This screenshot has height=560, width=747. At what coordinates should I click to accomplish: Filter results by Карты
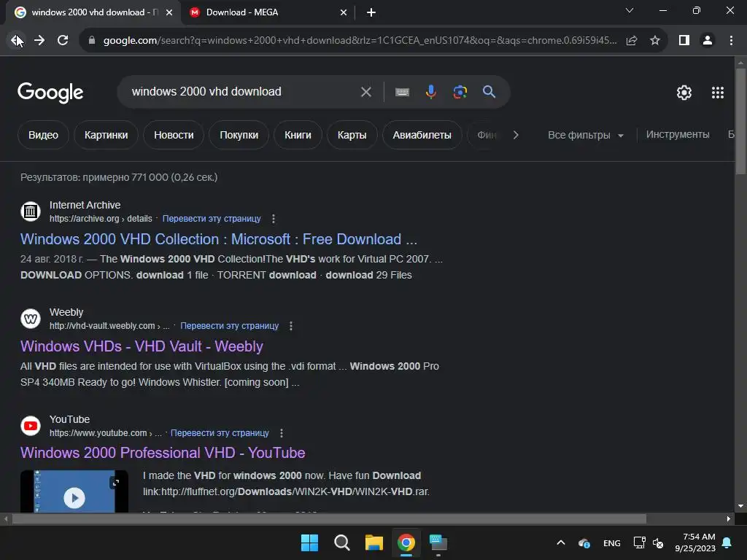pos(352,135)
